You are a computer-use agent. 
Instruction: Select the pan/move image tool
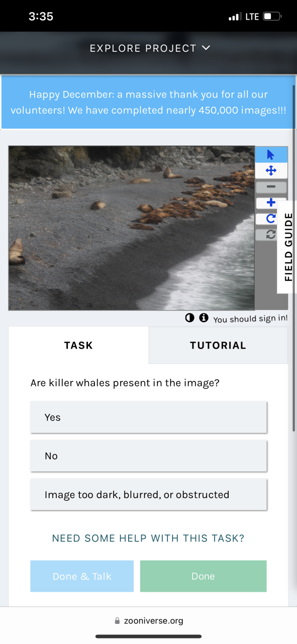tap(271, 171)
